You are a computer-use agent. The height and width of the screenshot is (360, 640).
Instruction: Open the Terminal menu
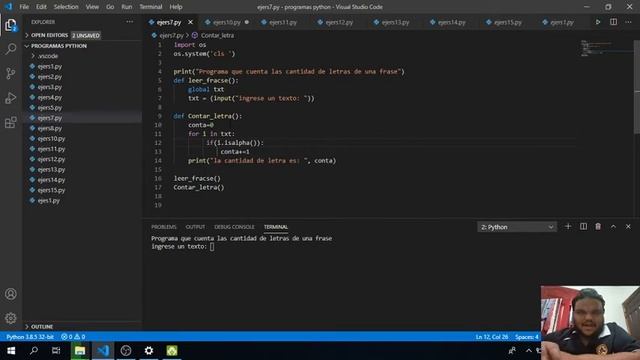(x=151, y=7)
